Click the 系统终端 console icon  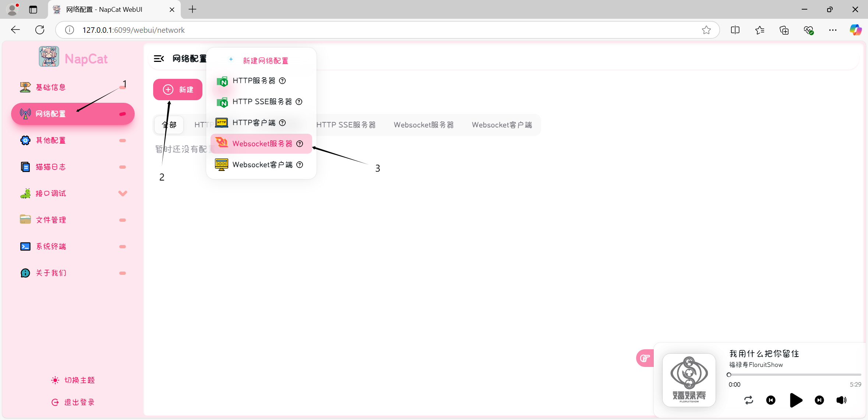[x=25, y=246]
